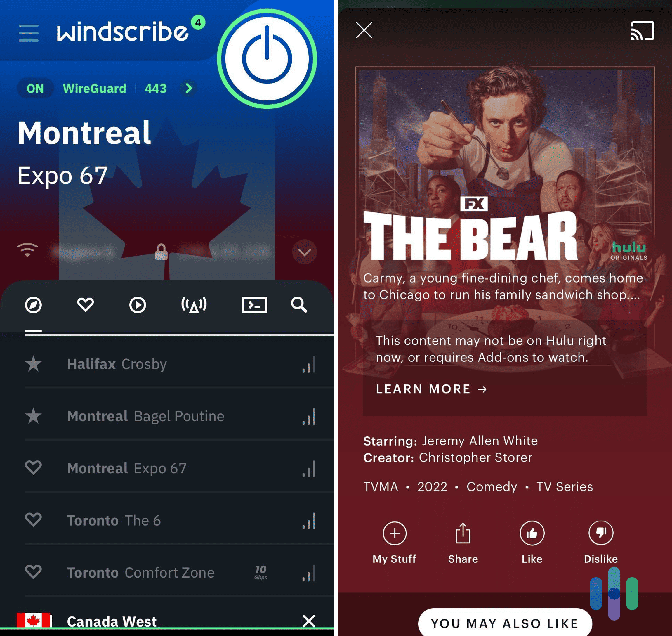Click the network signal/antenna icon in Windscribe
Screen dimensions: 672x636
coord(194,304)
